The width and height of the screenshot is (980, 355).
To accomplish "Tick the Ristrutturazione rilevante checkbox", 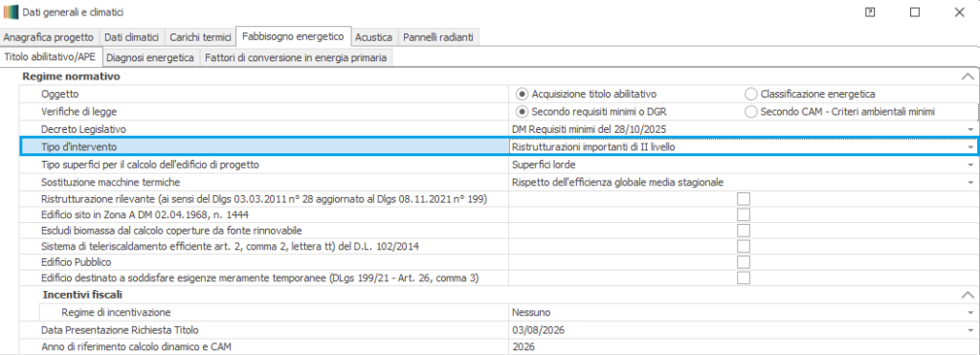I will pyautogui.click(x=743, y=199).
